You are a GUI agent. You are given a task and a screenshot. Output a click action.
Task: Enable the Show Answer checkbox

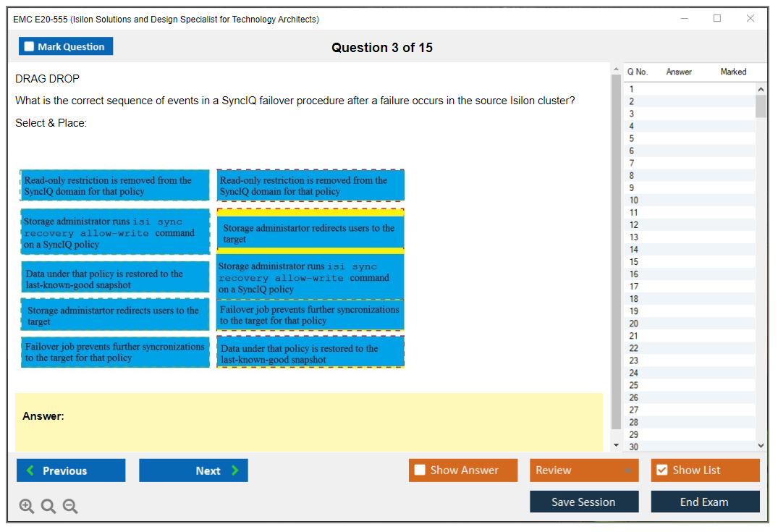click(420, 470)
